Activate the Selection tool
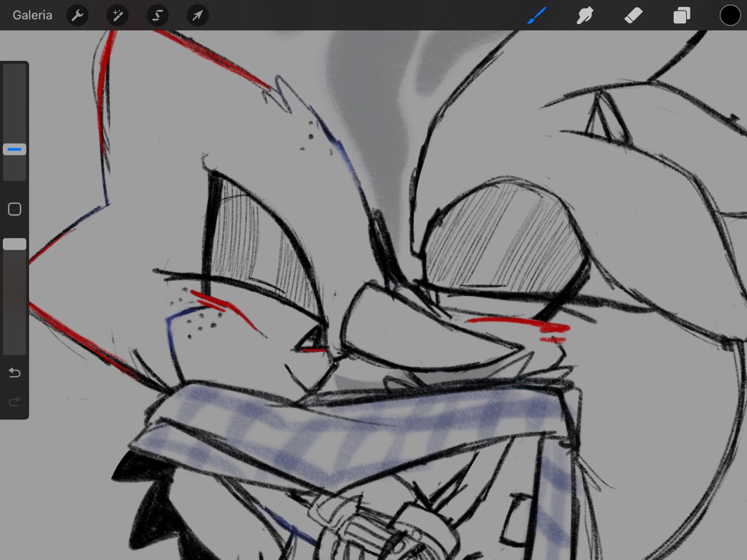Screen dimensions: 747x560 [x=158, y=15]
